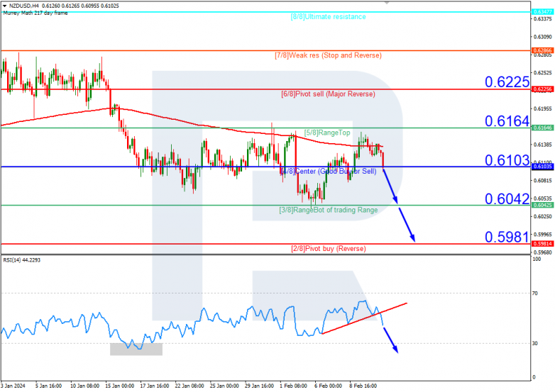Image resolution: width=555 pixels, height=392 pixels.
Task: Select the NZDUSD,H4 symbol title
Action: coord(24,6)
